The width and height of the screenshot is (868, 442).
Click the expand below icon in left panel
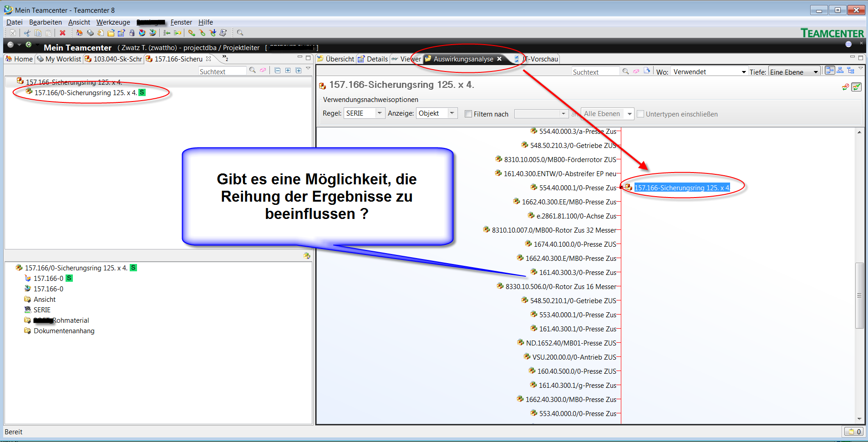tap(298, 70)
